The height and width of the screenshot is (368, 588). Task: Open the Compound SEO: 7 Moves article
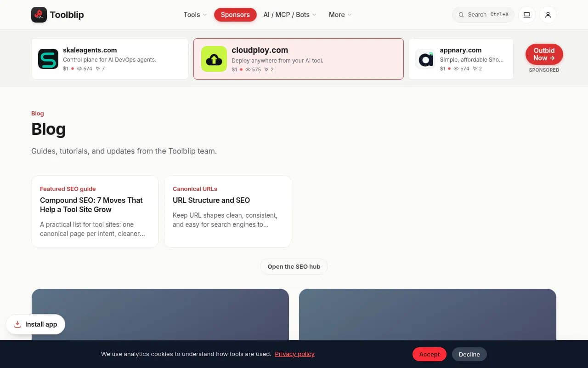pos(95,211)
